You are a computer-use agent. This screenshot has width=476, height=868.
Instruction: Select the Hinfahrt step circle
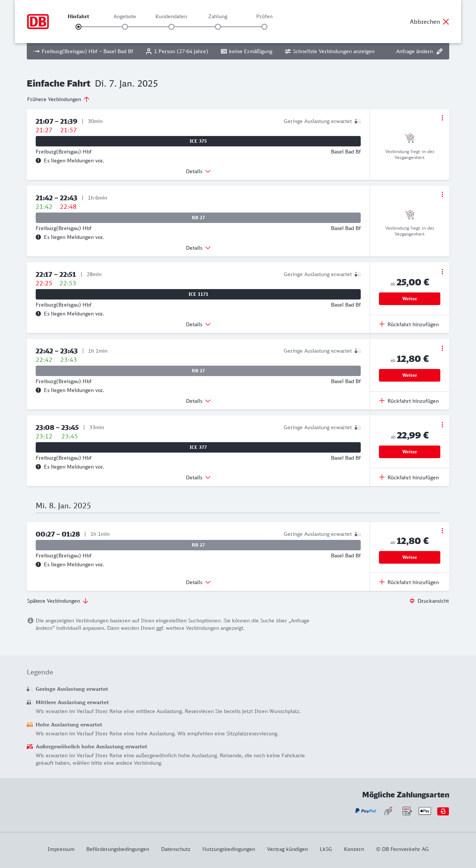pos(78,27)
